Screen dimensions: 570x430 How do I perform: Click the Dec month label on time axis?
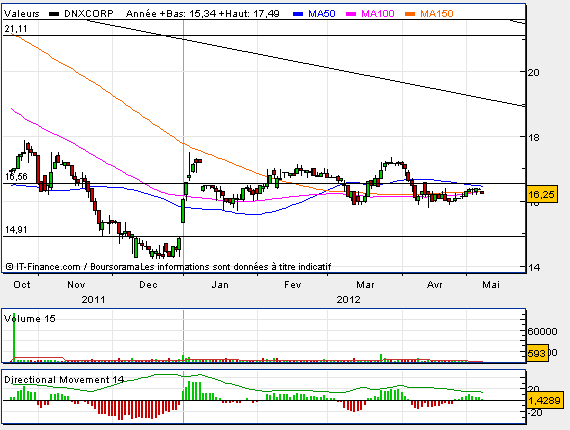point(148,285)
